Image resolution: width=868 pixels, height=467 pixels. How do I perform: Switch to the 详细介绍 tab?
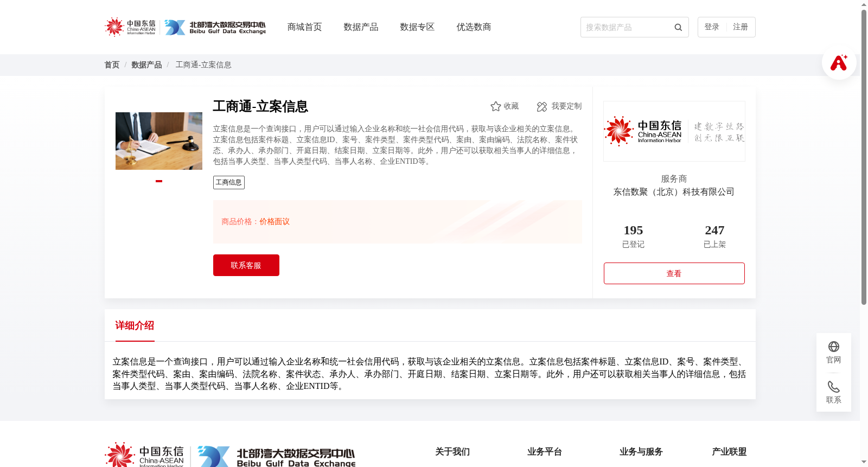(x=135, y=325)
